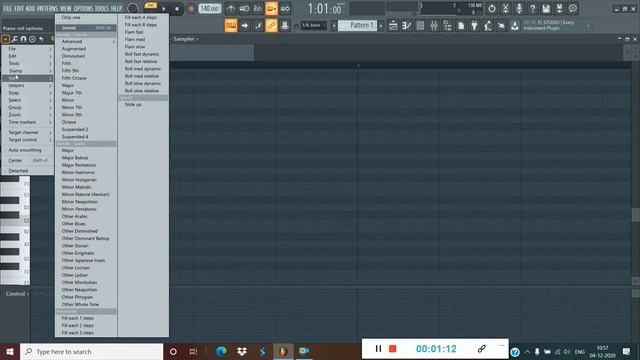The width and height of the screenshot is (640, 360).
Task: Click the magnet snap icon in piano roll
Action: click(x=23, y=39)
